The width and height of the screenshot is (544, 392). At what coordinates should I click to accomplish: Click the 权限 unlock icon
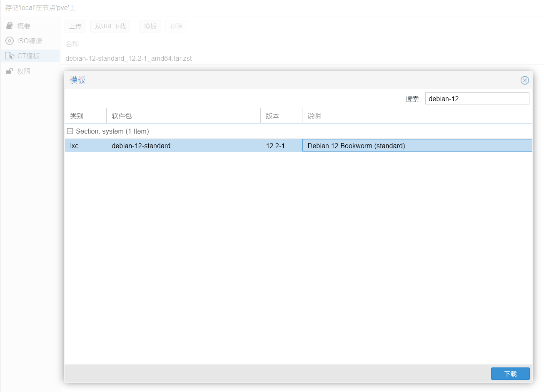[10, 71]
